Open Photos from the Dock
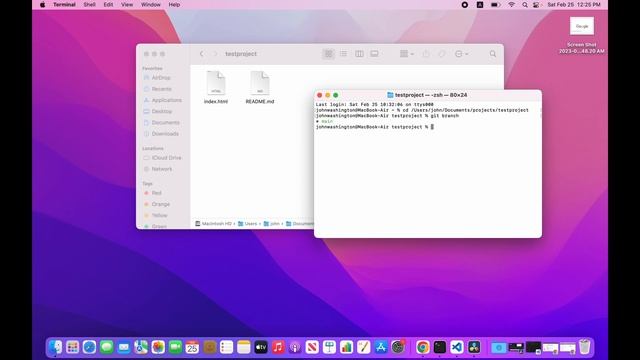Viewport: 640px width, 360px height. click(158, 347)
